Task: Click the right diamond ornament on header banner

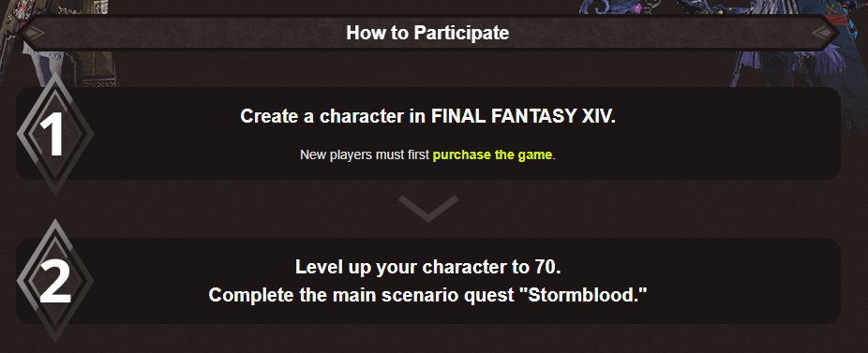Action: 825,33
